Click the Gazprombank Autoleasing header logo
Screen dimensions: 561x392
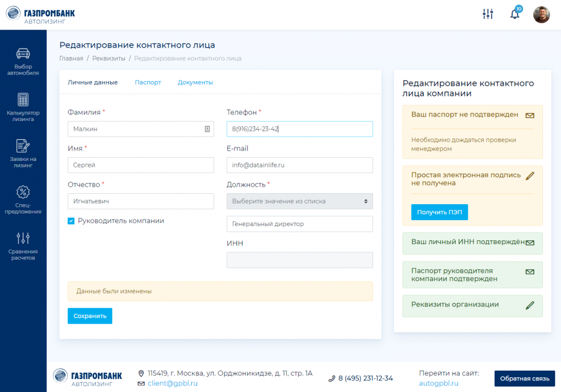[41, 15]
